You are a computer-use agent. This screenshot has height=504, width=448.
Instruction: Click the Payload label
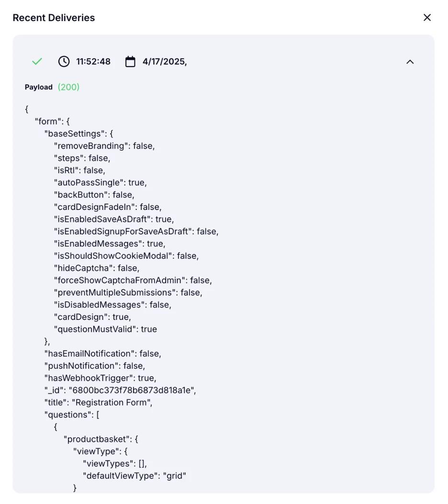[x=38, y=87]
